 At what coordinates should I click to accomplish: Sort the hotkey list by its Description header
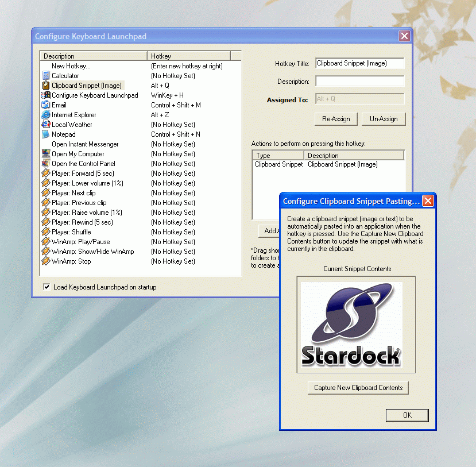[94, 56]
